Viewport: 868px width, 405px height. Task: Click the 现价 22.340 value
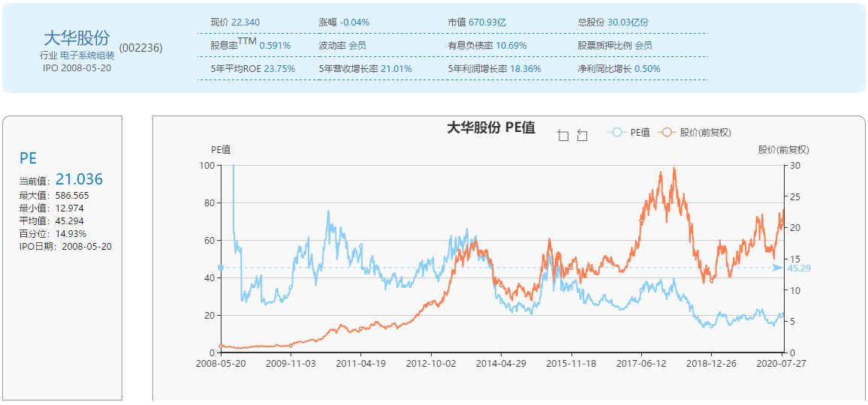(246, 22)
